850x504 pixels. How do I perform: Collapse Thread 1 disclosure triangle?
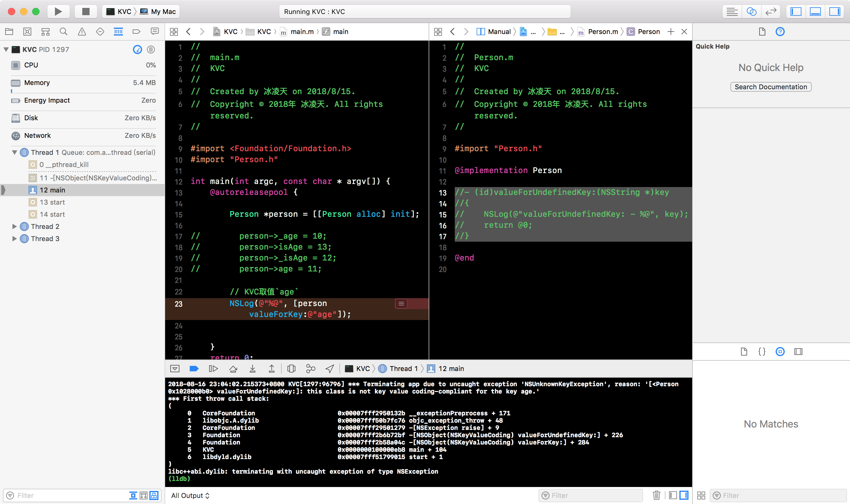14,152
